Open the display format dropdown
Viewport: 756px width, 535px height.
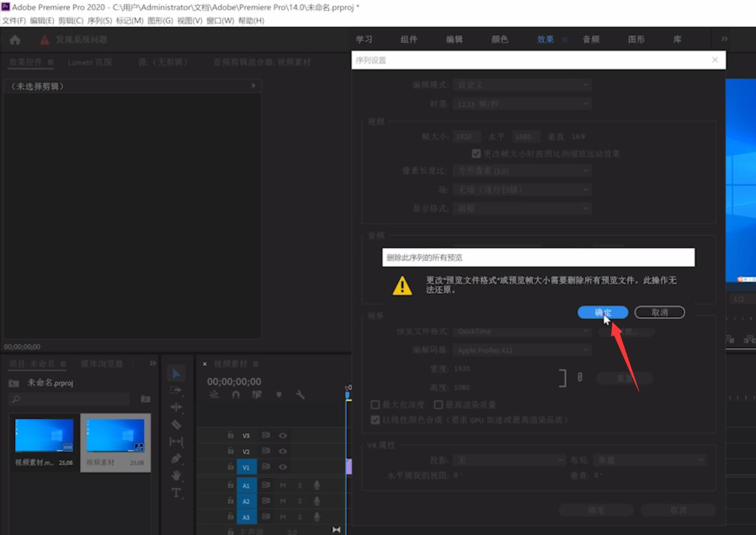pyautogui.click(x=523, y=208)
